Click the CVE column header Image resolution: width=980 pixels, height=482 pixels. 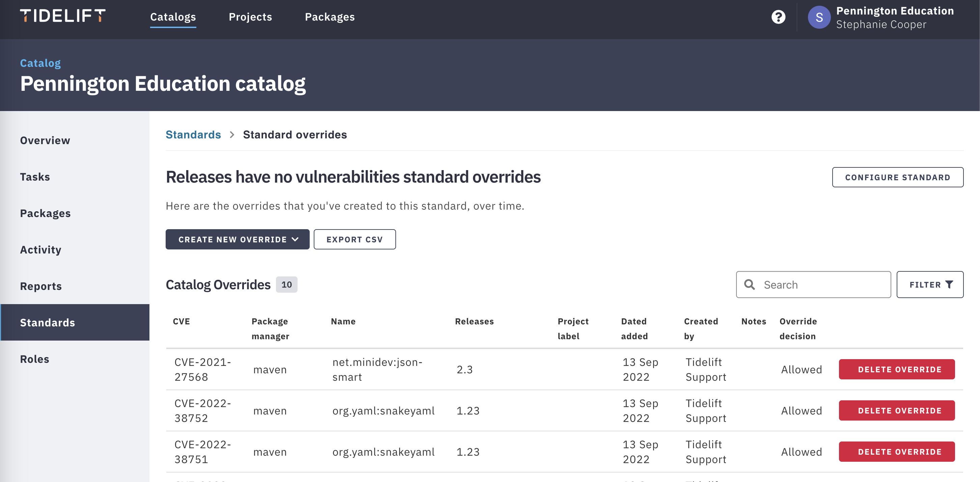(x=181, y=321)
